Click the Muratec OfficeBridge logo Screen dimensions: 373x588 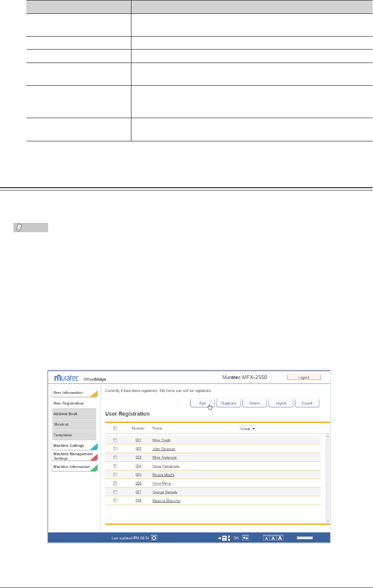80,378
